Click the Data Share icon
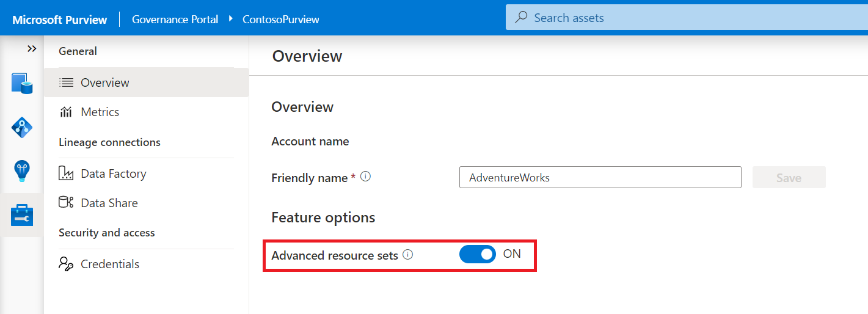The width and height of the screenshot is (868, 314). [x=66, y=202]
